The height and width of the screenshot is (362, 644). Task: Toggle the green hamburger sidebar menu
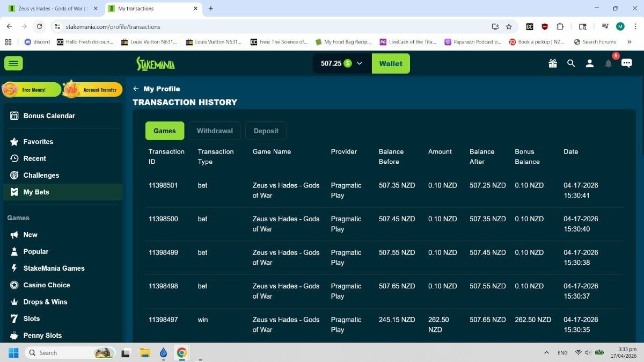coord(13,63)
